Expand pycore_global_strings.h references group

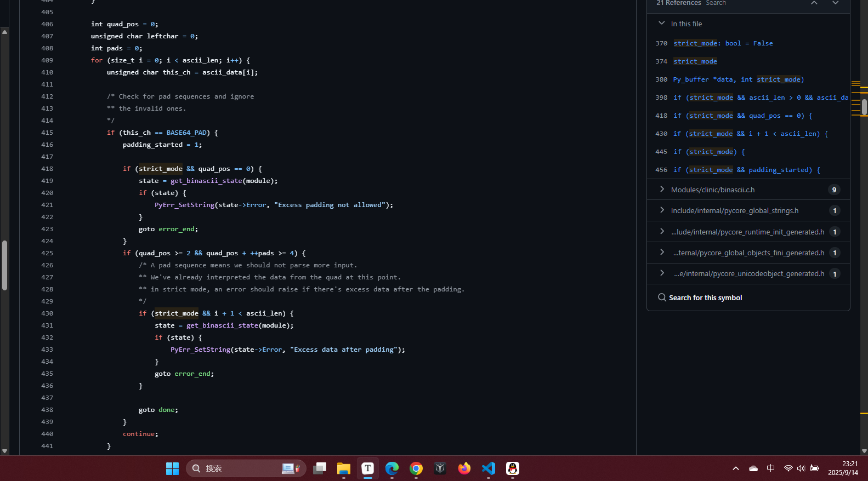[x=662, y=210]
